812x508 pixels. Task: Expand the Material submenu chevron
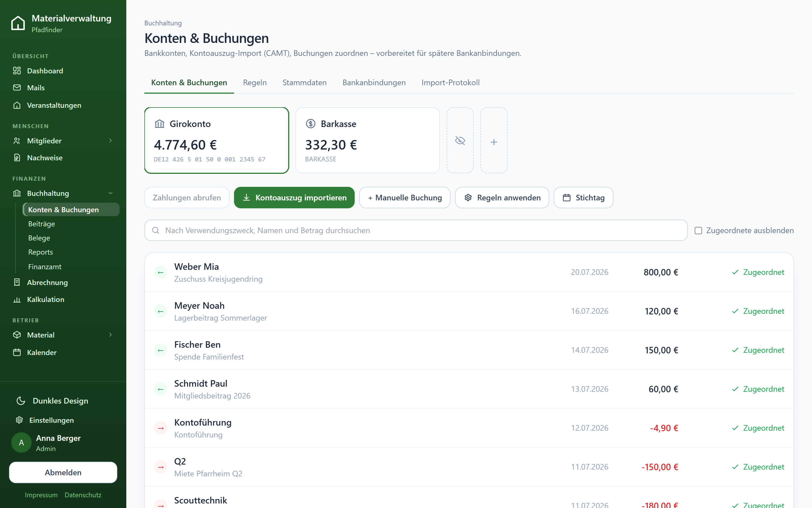[111, 335]
